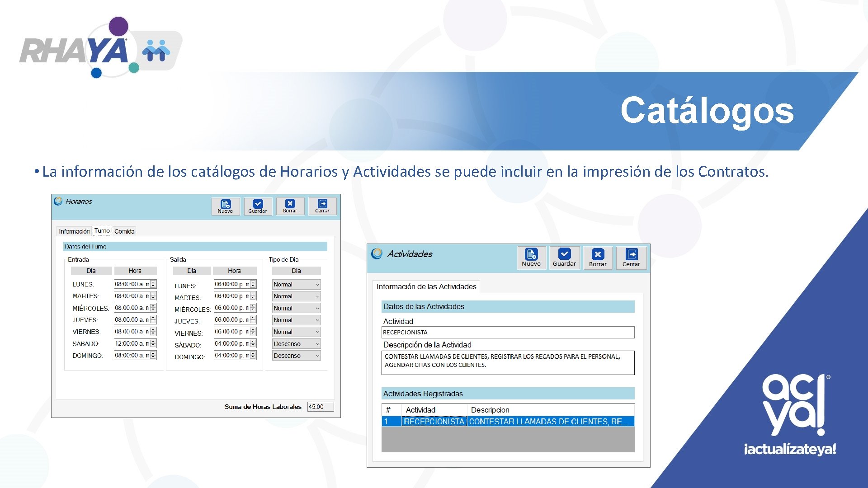Select the Turno tab in Horarios
This screenshot has width=868, height=488.
[x=102, y=231]
